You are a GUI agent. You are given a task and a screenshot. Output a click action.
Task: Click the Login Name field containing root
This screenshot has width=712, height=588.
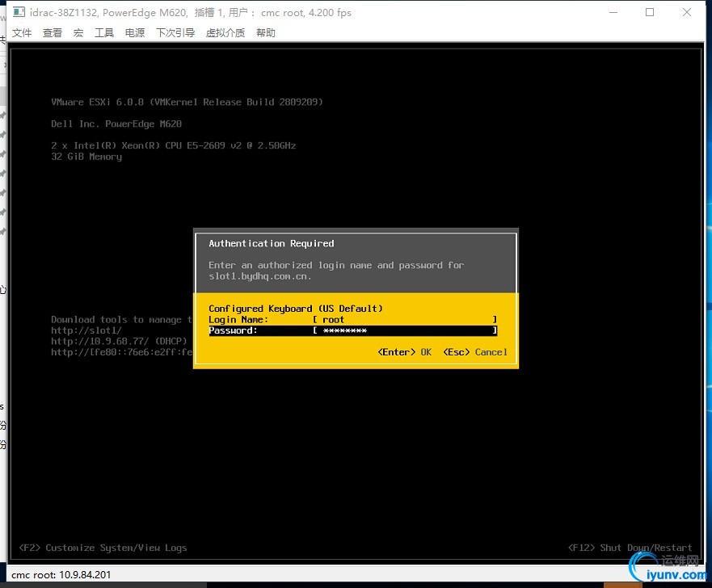(x=405, y=319)
